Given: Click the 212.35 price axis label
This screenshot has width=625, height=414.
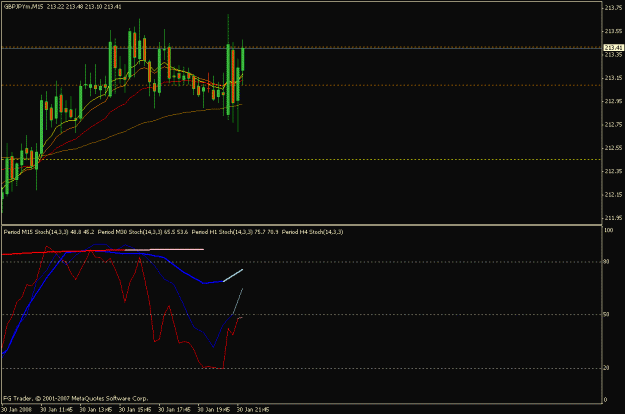Looking at the screenshot, I should point(613,171).
